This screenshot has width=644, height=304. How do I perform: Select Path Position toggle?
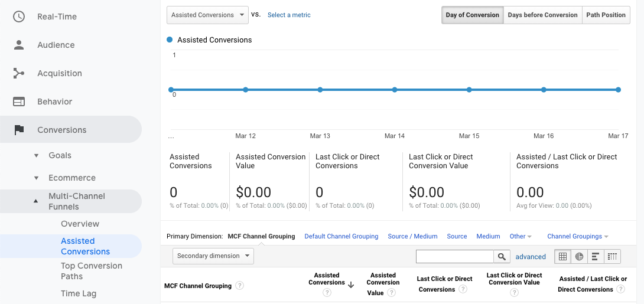click(x=606, y=15)
